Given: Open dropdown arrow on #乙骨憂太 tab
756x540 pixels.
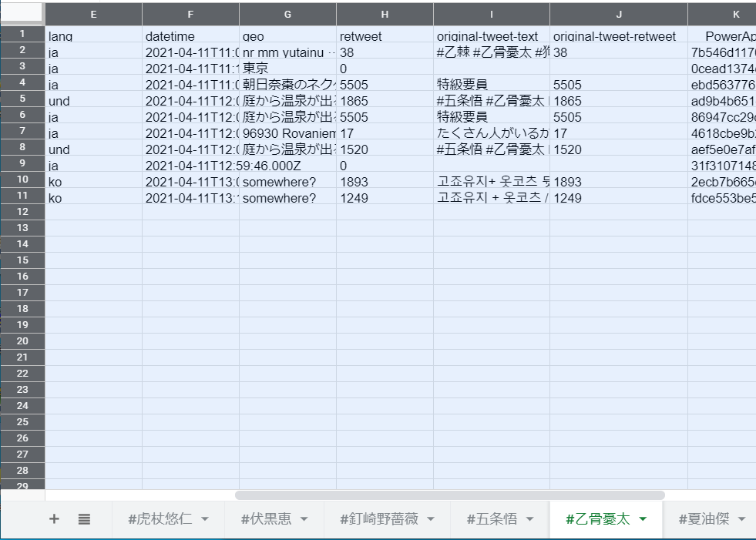Looking at the screenshot, I should 643,519.
